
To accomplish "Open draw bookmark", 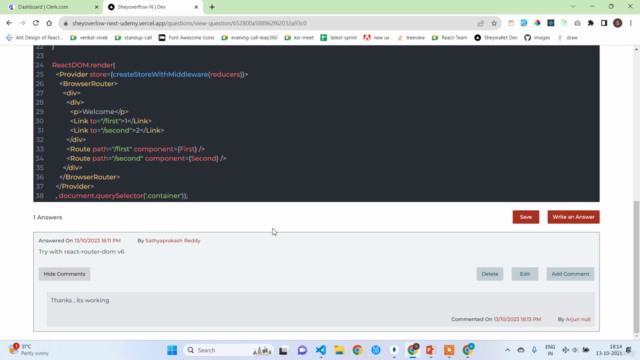I will [567, 38].
